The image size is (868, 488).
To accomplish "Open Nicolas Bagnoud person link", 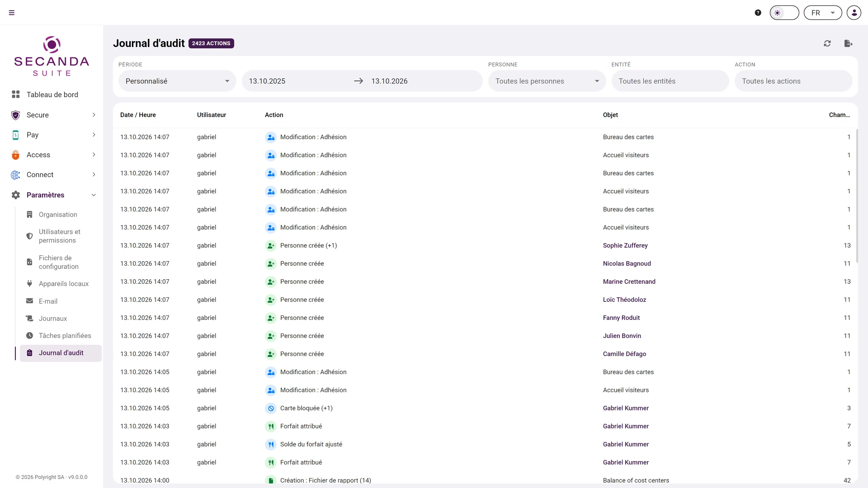I will [x=627, y=263].
